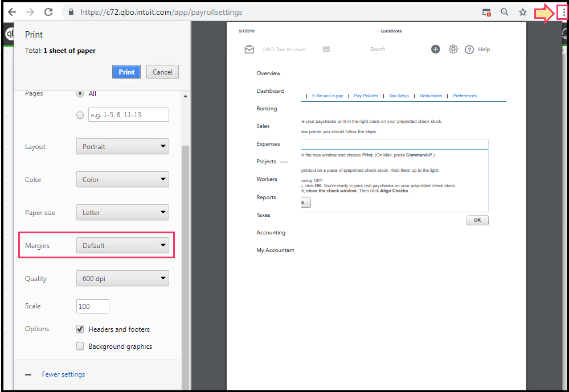
Task: Click the QuickBooks page header text
Action: (x=391, y=31)
